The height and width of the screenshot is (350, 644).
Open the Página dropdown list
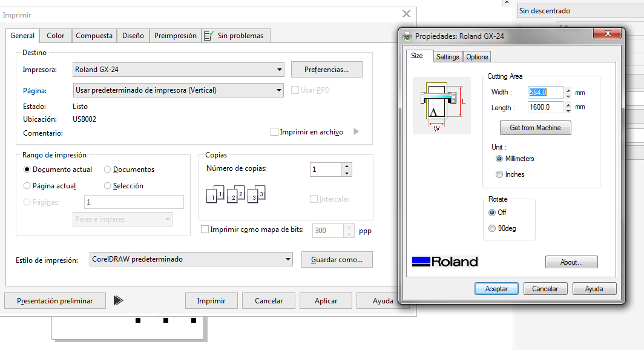178,90
